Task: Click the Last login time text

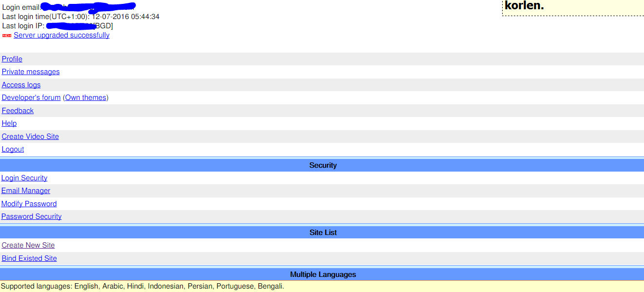Action: tap(81, 17)
